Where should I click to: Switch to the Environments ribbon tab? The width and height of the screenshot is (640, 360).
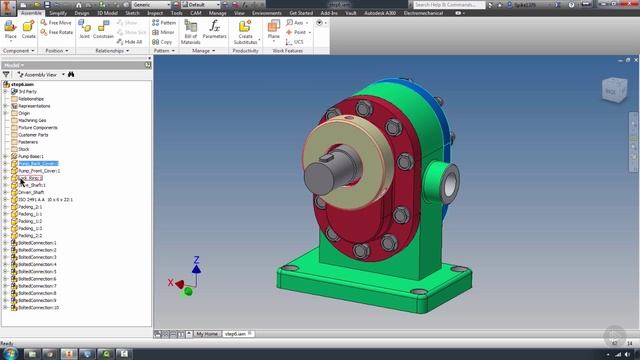tap(267, 13)
